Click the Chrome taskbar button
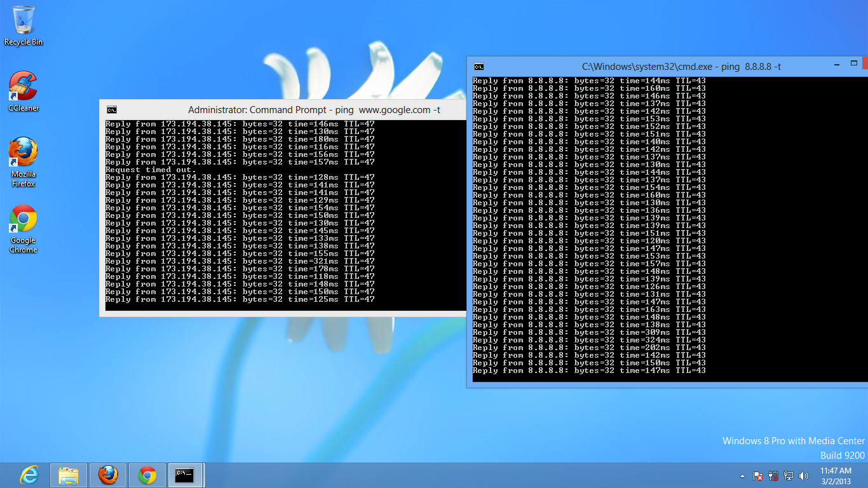868x488 pixels. tap(147, 475)
